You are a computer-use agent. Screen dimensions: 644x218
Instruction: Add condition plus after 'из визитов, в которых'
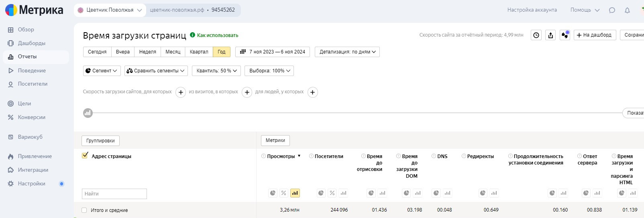coord(247,92)
